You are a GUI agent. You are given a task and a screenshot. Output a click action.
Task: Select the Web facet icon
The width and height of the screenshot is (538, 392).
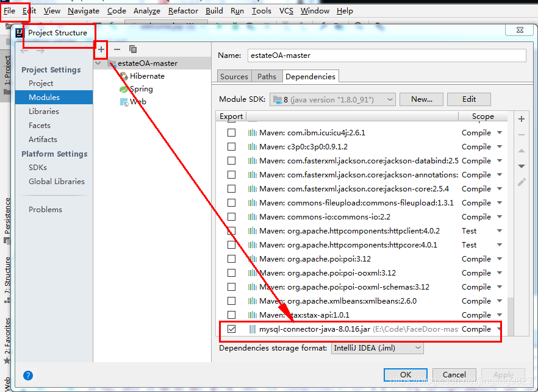point(124,102)
